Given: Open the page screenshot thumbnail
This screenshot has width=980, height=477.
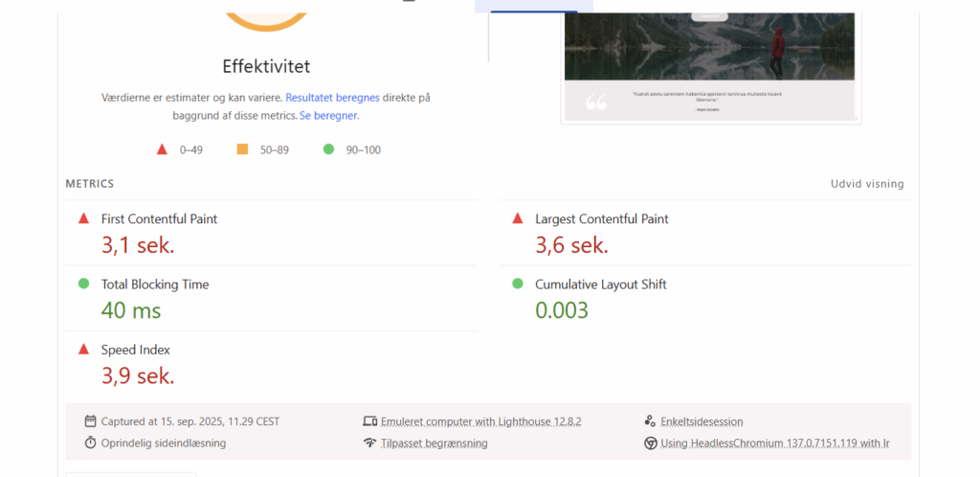Looking at the screenshot, I should [711, 67].
